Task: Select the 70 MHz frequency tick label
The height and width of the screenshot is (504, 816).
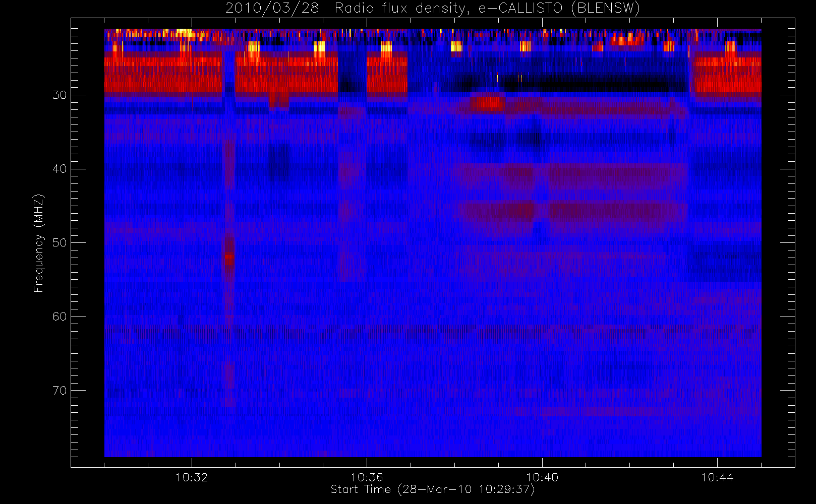Action: (60, 391)
